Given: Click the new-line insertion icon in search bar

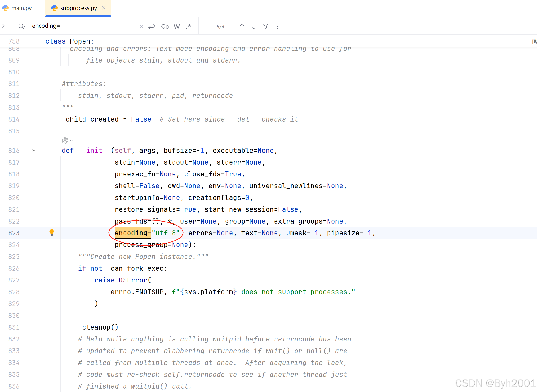Looking at the screenshot, I should pyautogui.click(x=152, y=26).
